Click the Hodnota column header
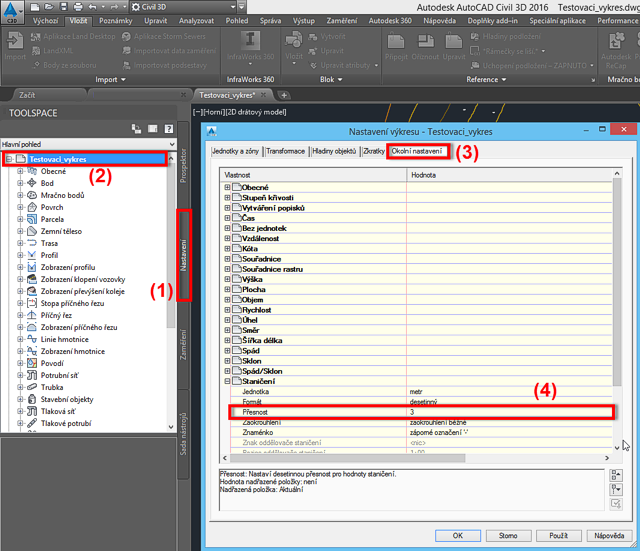This screenshot has width=640, height=551. 509,175
